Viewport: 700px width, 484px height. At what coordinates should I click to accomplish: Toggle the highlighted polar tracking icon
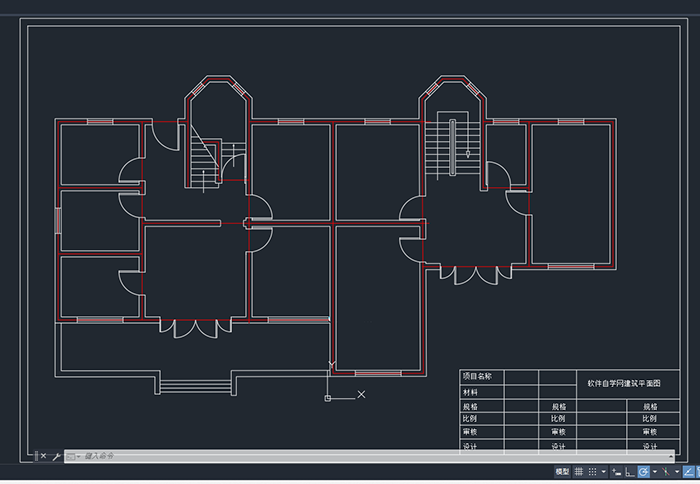[644, 471]
